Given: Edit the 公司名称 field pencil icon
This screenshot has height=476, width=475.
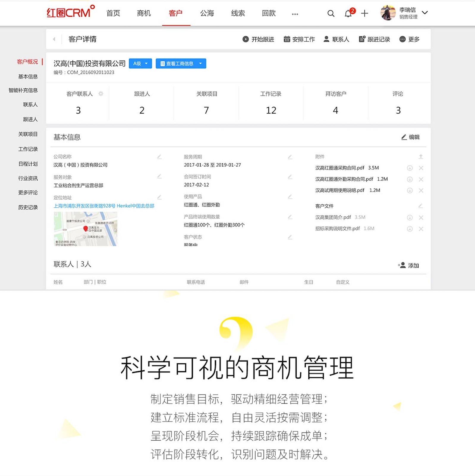Looking at the screenshot, I should click(159, 157).
